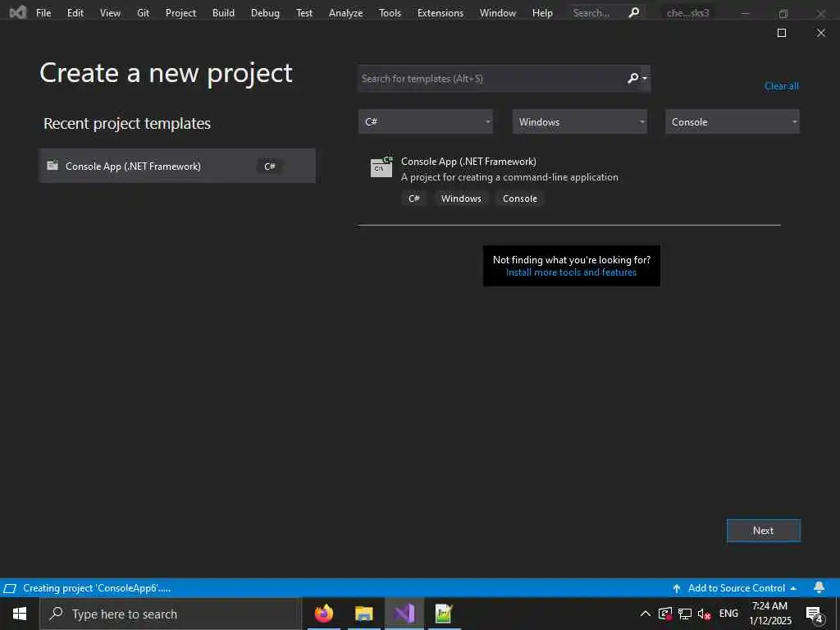Click the Creating project 'ConsoleApp6' status text
Image resolution: width=840 pixels, height=630 pixels.
[97, 588]
